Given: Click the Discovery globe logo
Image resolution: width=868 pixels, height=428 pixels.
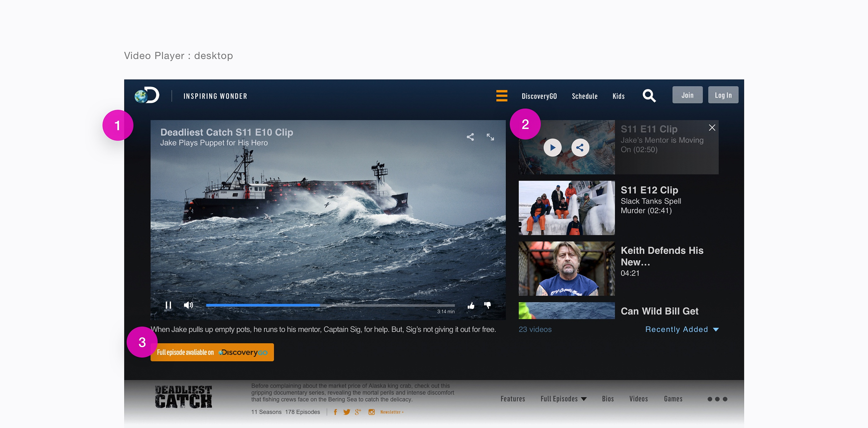Looking at the screenshot, I should [147, 95].
